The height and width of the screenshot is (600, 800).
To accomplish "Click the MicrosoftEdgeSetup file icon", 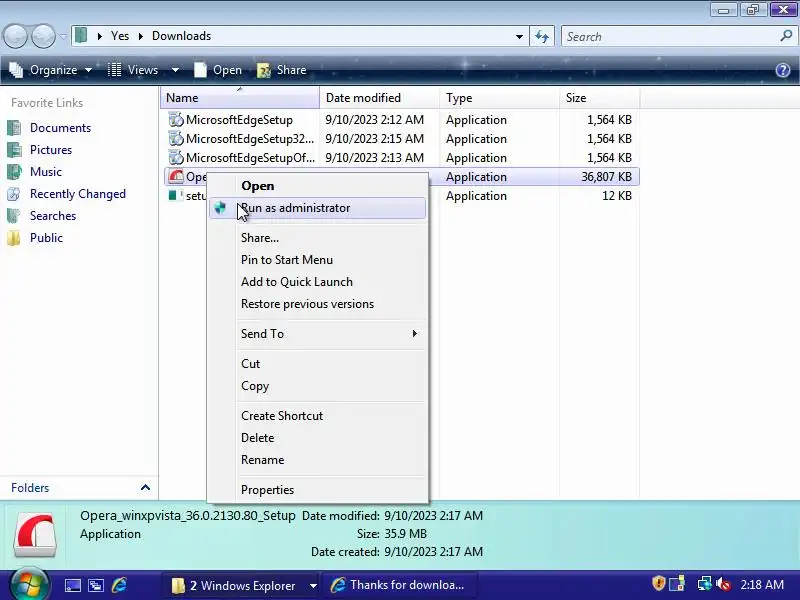I will coord(176,120).
